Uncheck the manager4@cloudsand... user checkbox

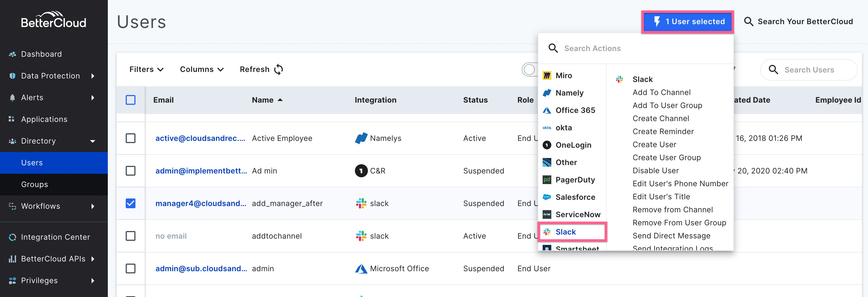tap(131, 203)
